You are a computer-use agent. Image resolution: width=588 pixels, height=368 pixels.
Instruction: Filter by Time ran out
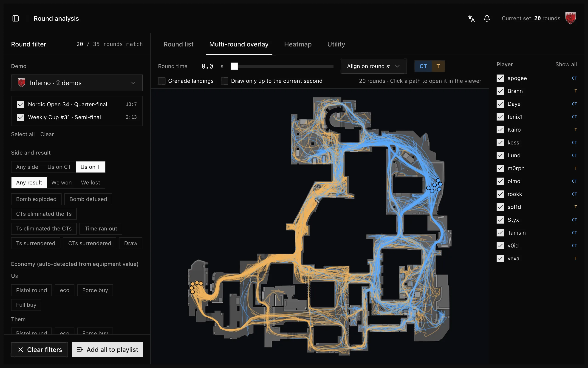[101, 229]
